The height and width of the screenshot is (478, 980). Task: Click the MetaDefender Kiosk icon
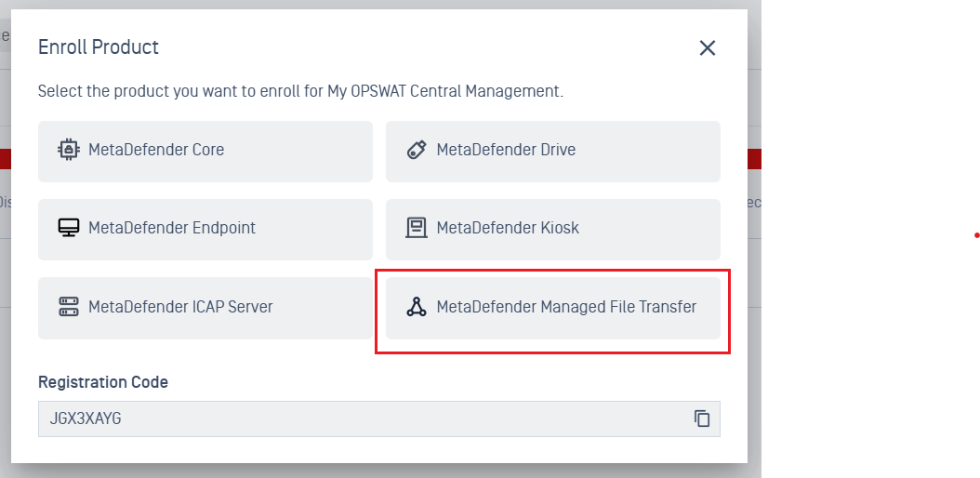(x=417, y=228)
